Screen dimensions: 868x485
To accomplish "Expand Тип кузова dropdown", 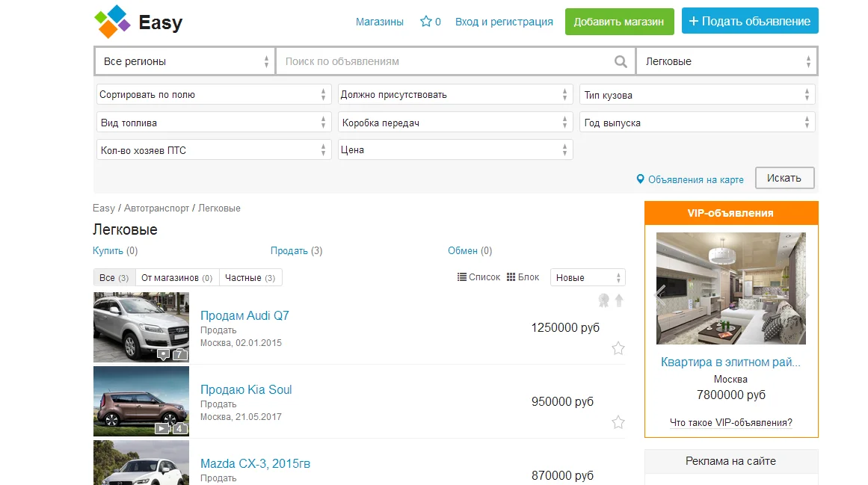I will 698,95.
